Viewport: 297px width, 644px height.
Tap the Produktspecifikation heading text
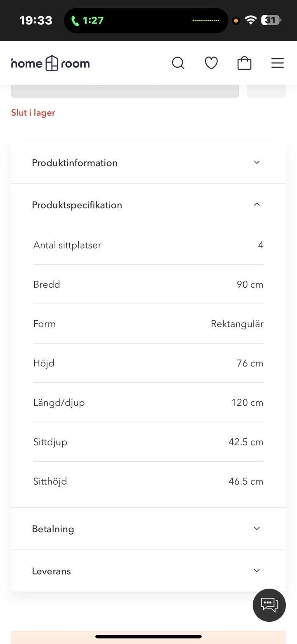coord(77,205)
